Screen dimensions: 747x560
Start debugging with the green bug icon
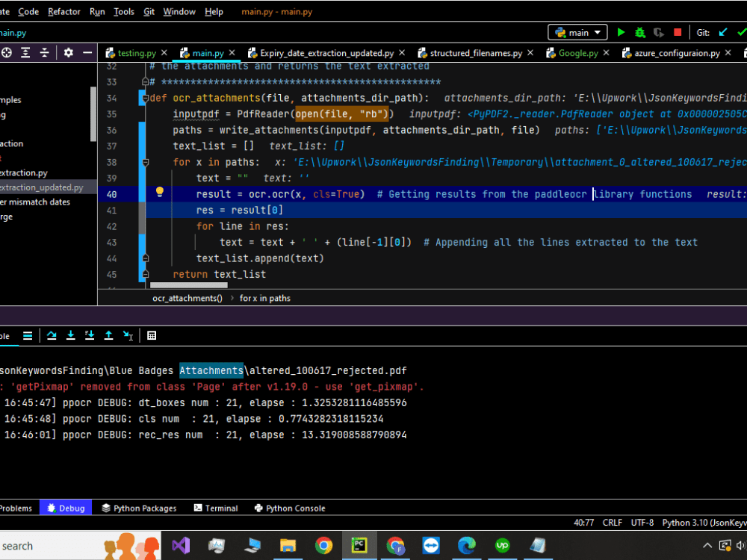coord(639,33)
